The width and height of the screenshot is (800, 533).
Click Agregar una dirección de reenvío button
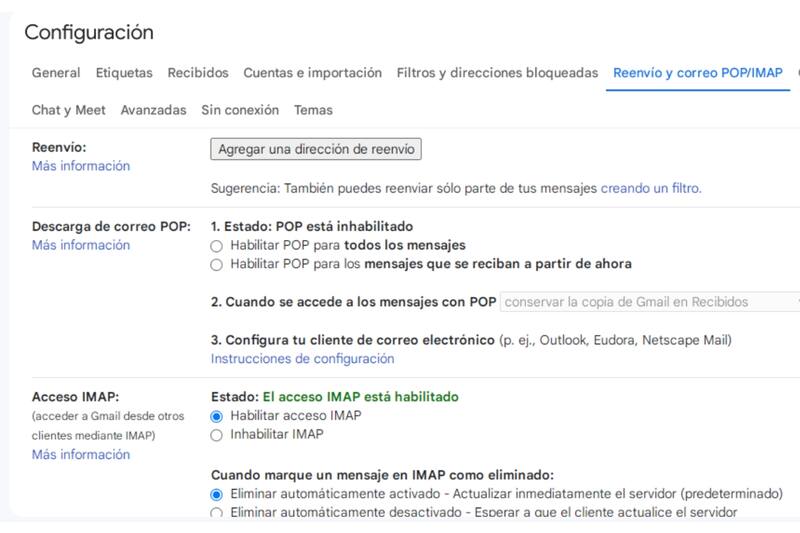pos(316,149)
